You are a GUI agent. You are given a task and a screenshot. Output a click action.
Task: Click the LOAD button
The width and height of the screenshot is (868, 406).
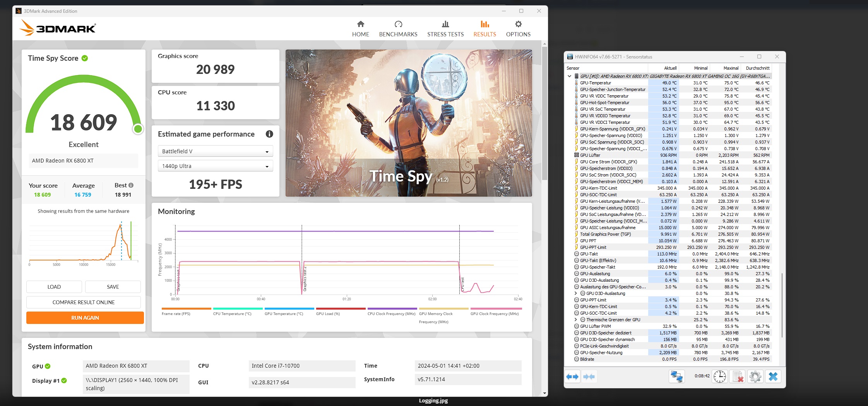point(54,287)
